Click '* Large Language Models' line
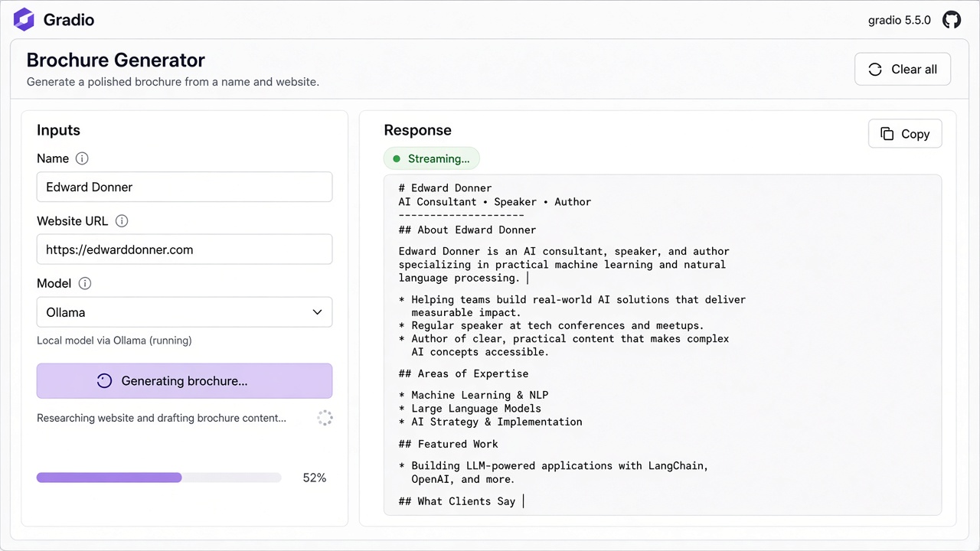The image size is (980, 551). click(470, 409)
